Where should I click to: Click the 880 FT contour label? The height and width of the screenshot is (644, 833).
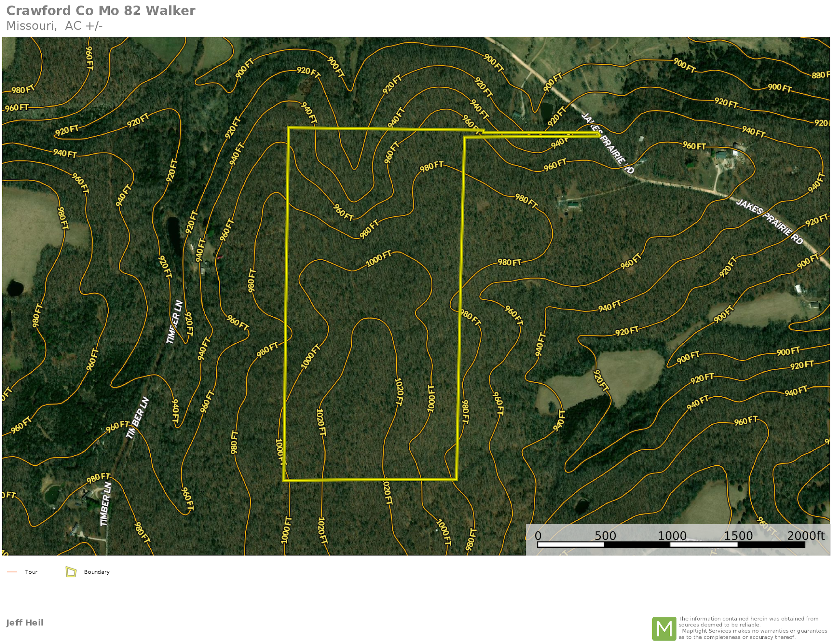pyautogui.click(x=820, y=75)
